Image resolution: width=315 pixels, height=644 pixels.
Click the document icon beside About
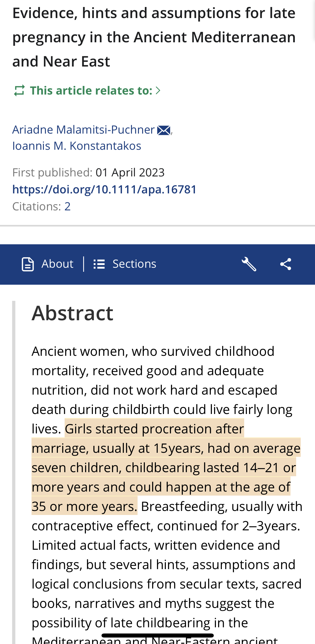click(28, 264)
